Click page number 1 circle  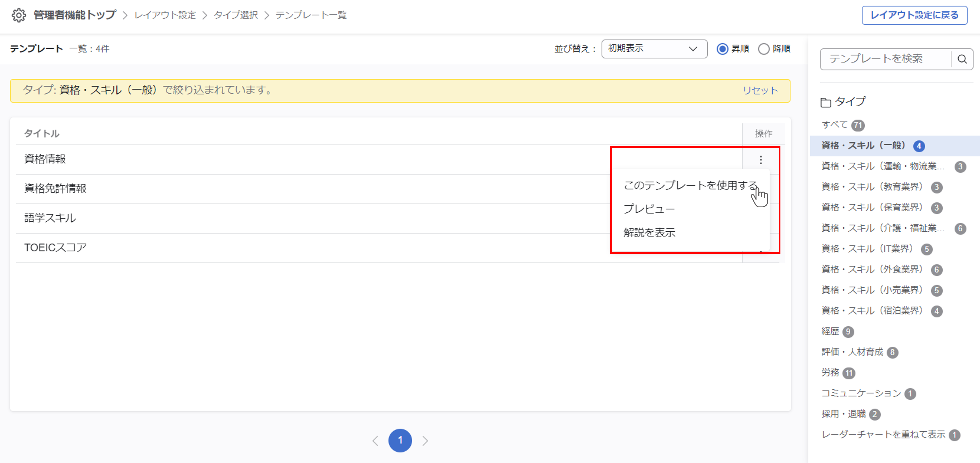pos(400,441)
